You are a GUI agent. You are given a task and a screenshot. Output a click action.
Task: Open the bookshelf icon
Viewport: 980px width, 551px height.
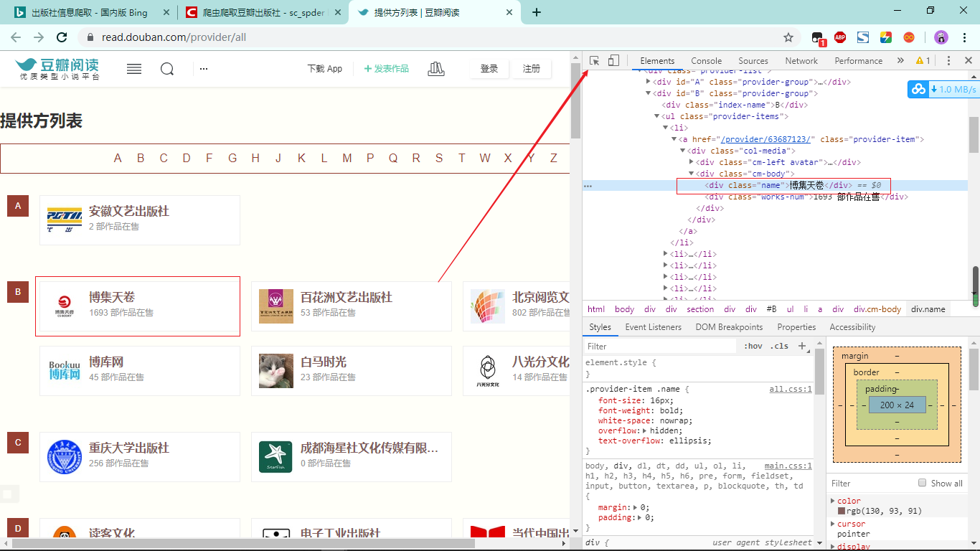click(436, 69)
